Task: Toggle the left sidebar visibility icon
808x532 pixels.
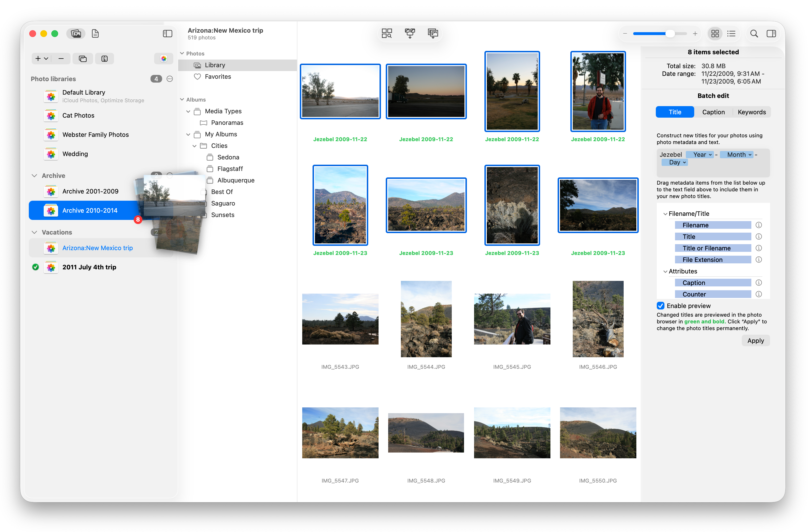Action: coord(167,34)
